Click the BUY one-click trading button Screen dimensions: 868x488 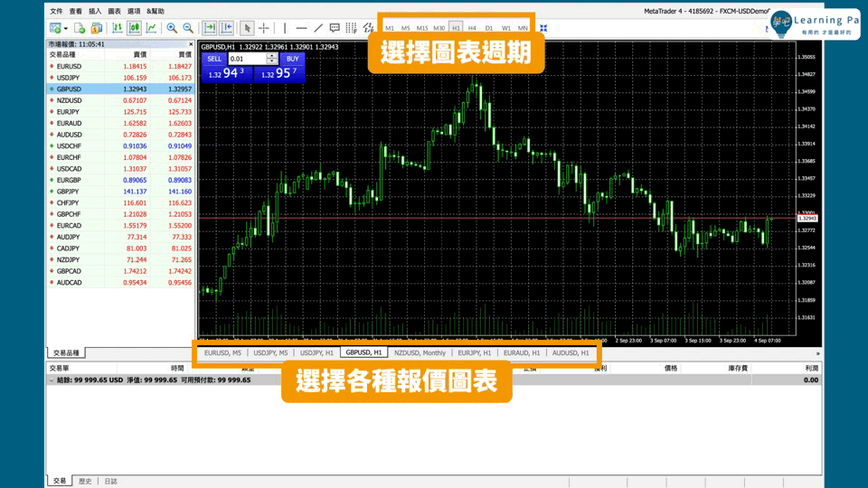tap(292, 59)
